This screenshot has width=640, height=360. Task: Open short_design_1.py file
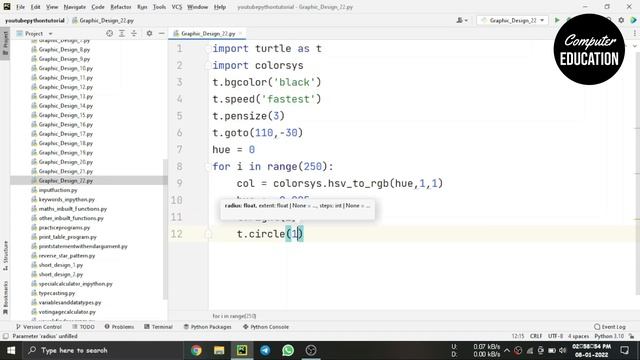coord(60,265)
